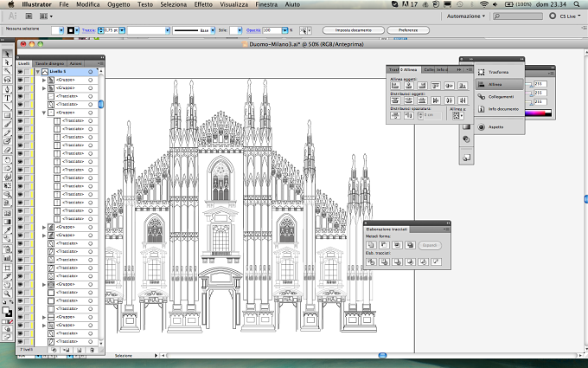Open the Oggetto menu
The image size is (588, 368).
[118, 4]
